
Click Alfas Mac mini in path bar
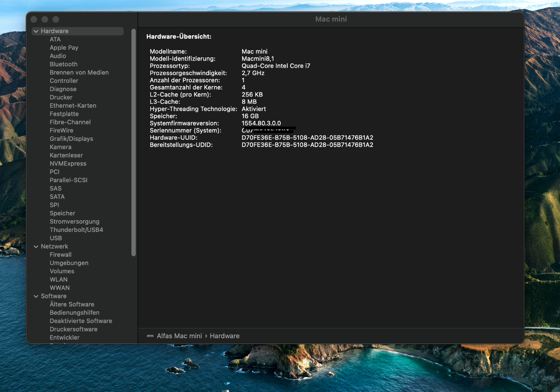coord(179,336)
